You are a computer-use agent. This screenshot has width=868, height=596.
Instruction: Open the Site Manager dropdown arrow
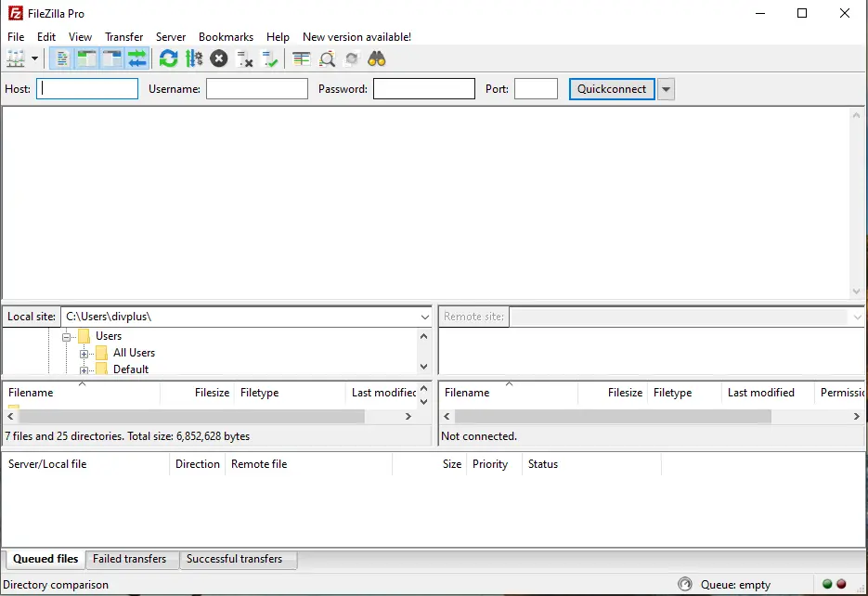pyautogui.click(x=33, y=58)
